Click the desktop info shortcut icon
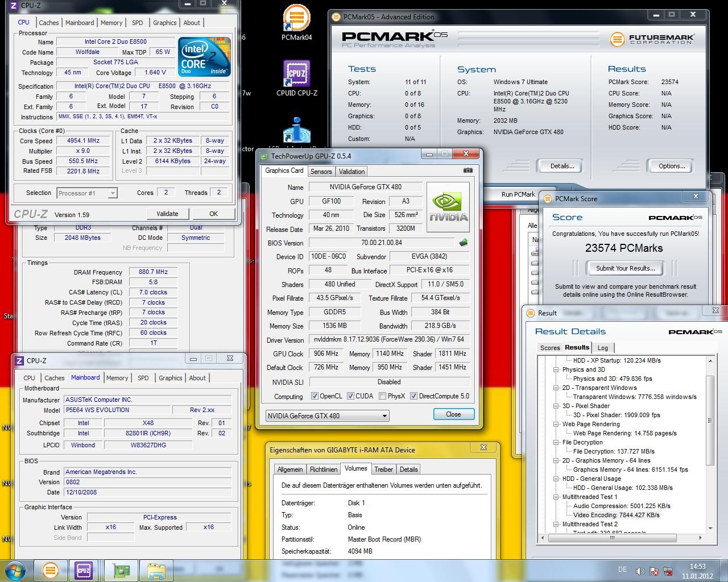The width and height of the screenshot is (728, 582). 297,130
